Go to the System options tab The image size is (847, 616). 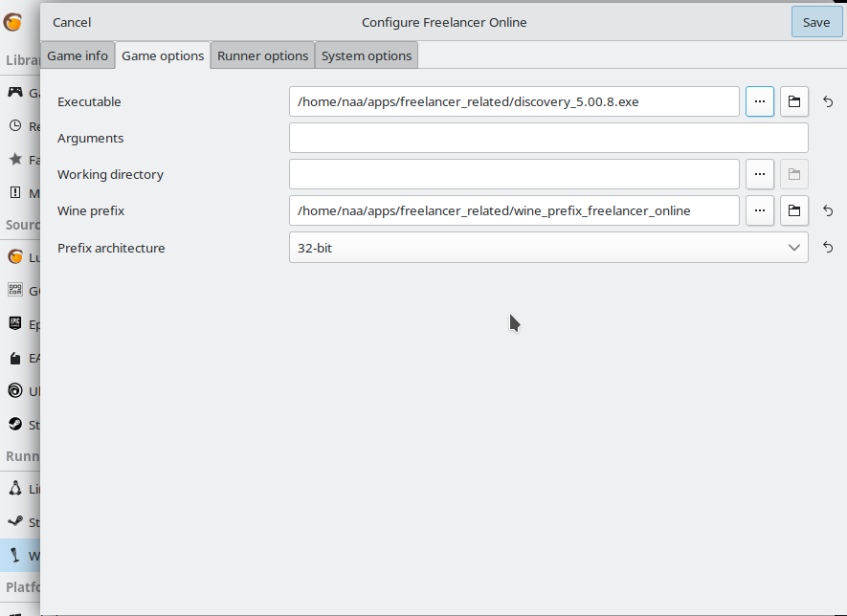[367, 55]
